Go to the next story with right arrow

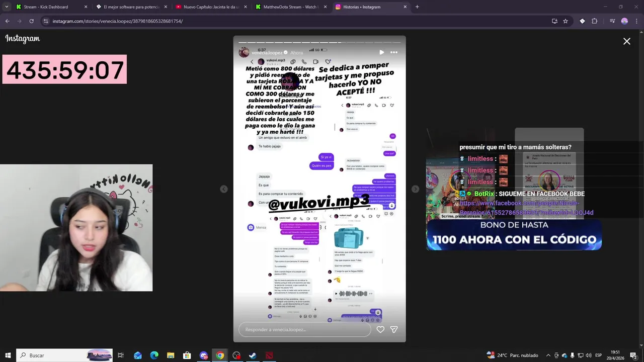click(x=415, y=189)
